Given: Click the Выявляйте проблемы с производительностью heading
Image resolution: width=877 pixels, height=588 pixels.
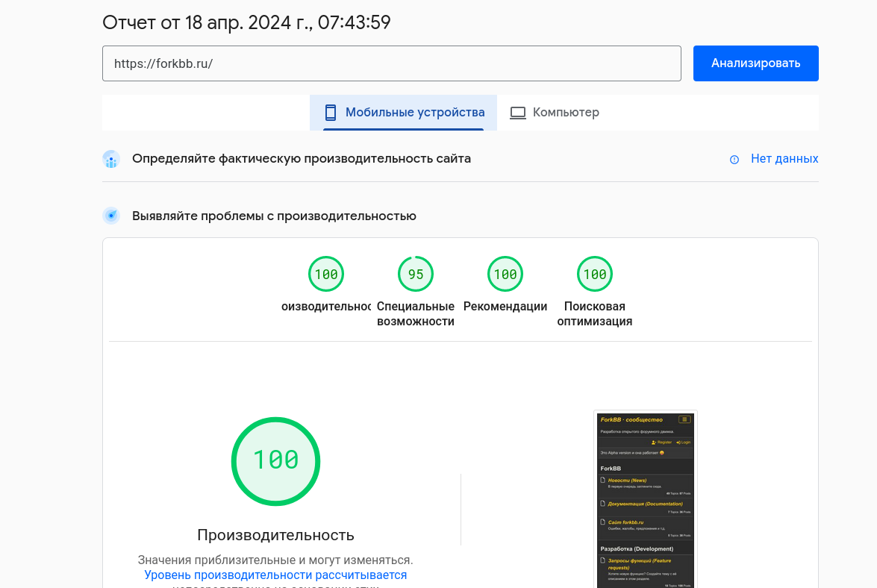Looking at the screenshot, I should [274, 216].
